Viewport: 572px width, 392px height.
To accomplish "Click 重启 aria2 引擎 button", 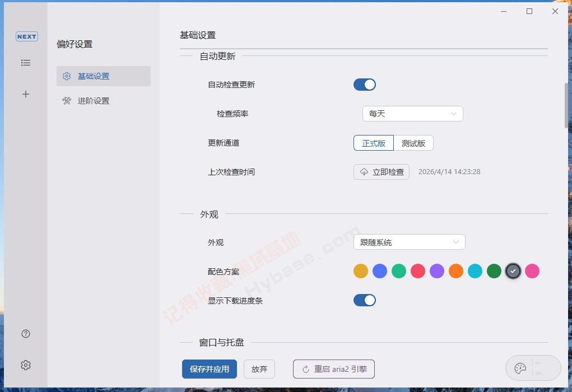I will click(x=333, y=369).
